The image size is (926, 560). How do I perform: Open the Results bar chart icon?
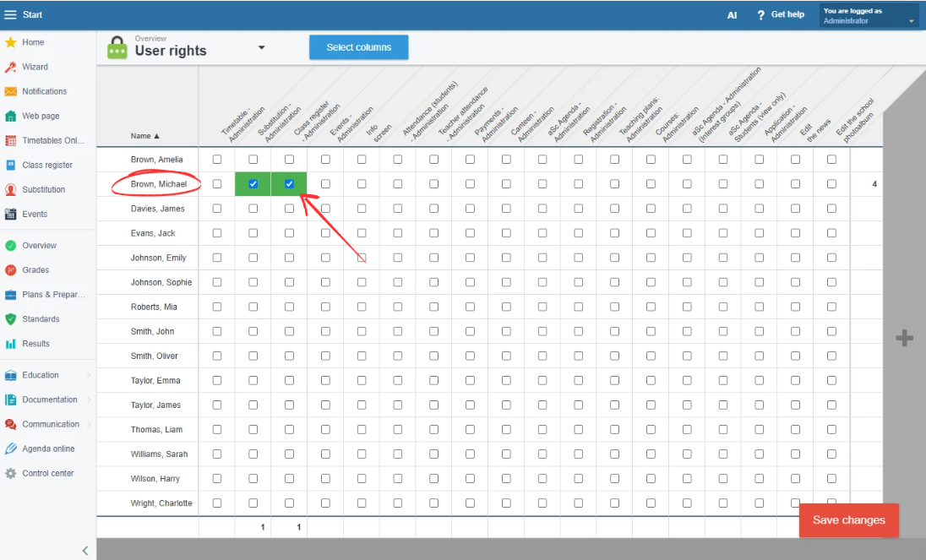(x=11, y=344)
